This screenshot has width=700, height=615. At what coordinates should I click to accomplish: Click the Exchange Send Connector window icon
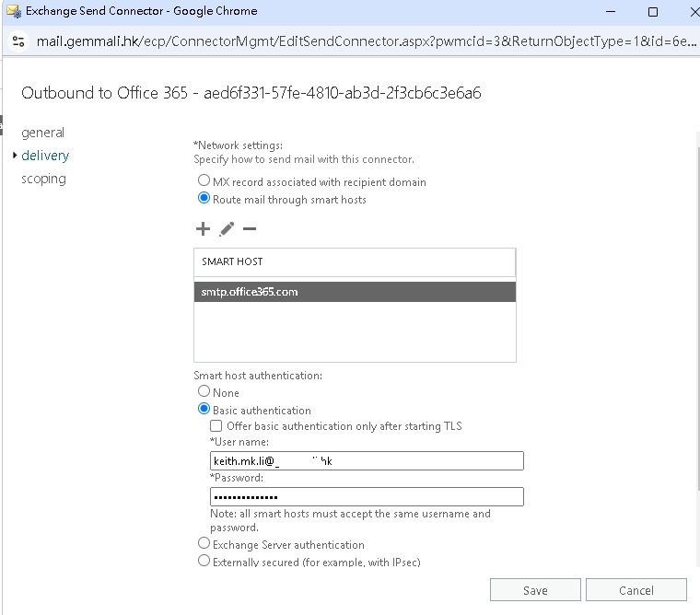14,11
